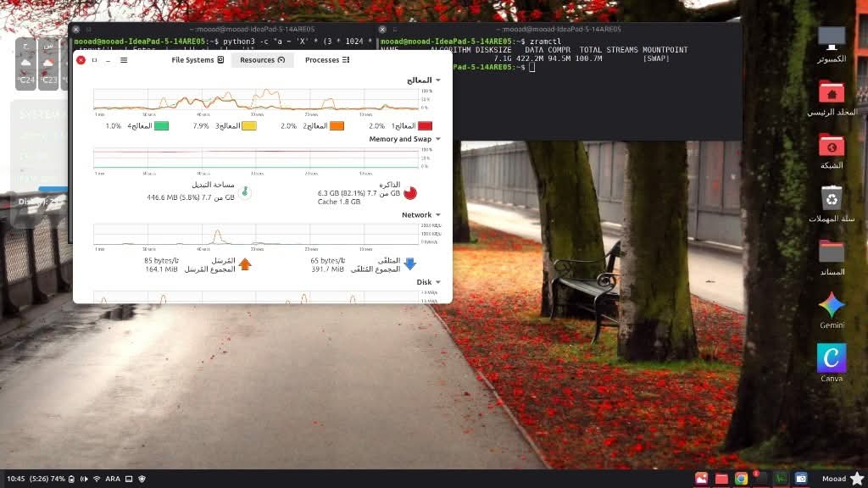Viewport: 868px width, 488px height.
Task: Open the Processes tab
Action: coord(327,60)
